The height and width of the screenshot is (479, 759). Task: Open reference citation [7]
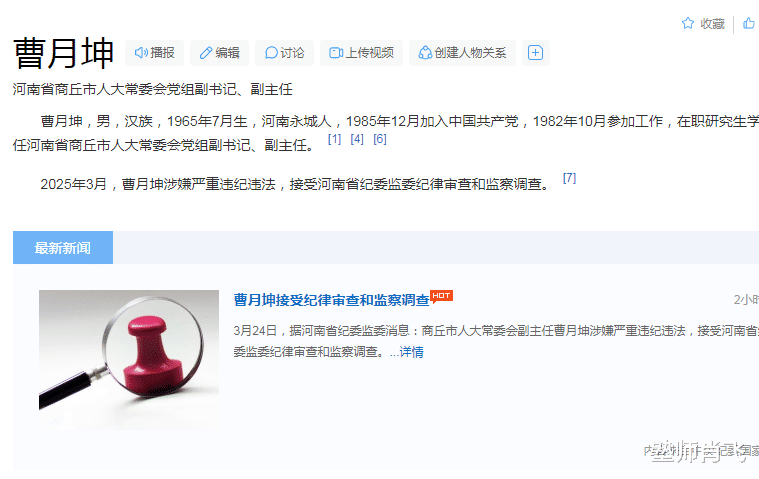[569, 178]
